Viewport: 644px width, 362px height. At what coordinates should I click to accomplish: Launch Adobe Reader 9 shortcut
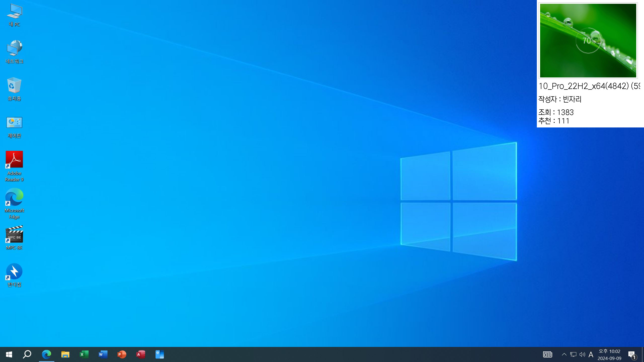click(x=14, y=166)
